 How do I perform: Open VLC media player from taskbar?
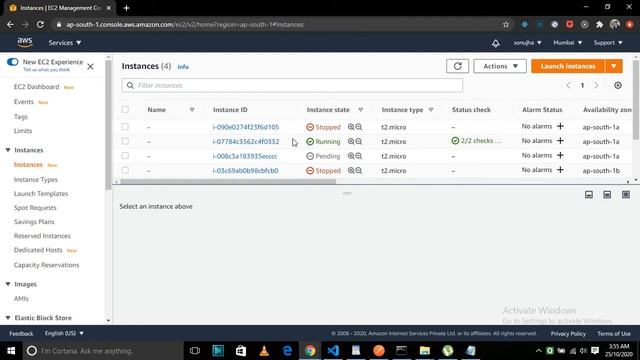tap(264, 351)
